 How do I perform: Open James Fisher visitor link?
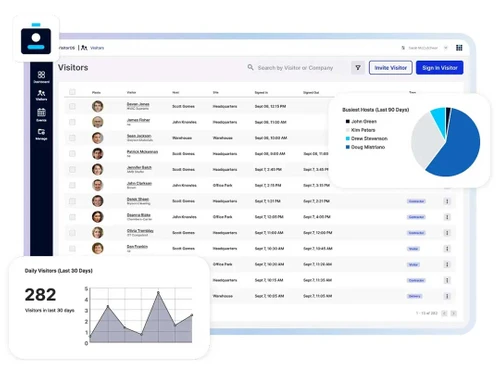(138, 120)
